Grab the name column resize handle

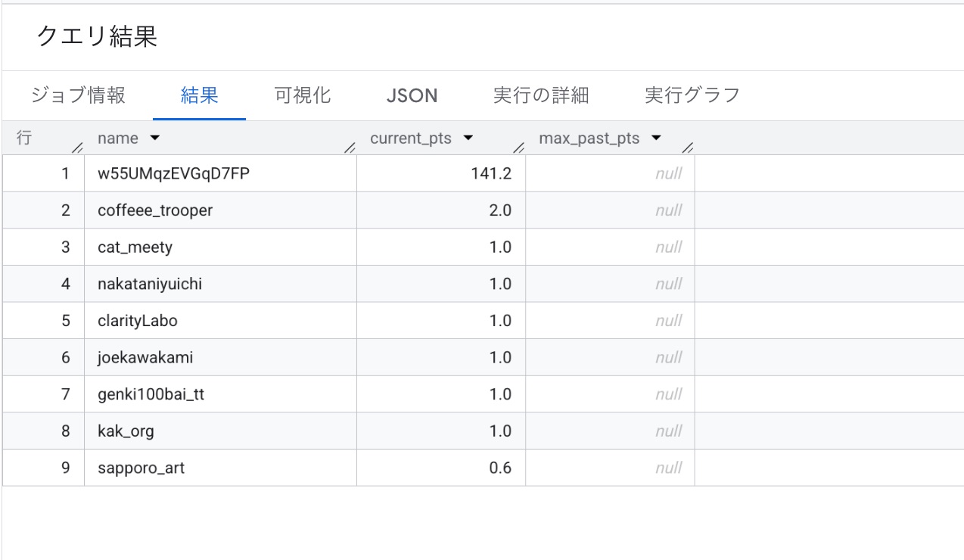350,148
